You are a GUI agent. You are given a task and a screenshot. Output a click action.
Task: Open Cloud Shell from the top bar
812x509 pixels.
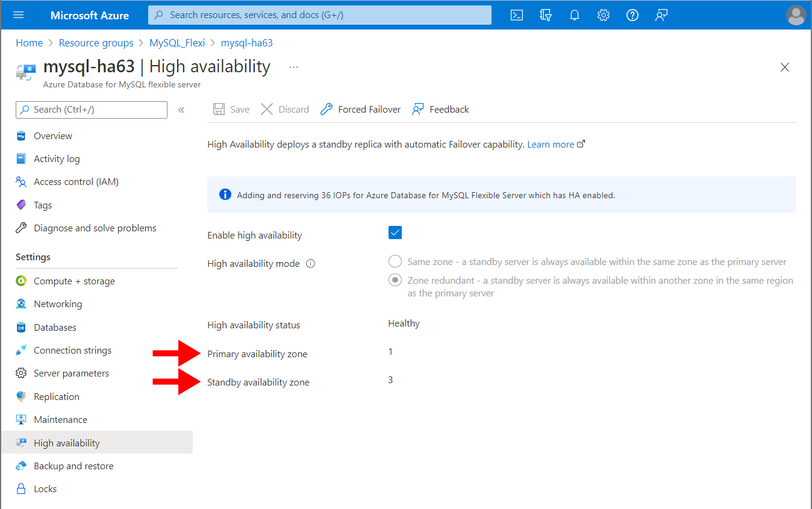click(x=516, y=15)
